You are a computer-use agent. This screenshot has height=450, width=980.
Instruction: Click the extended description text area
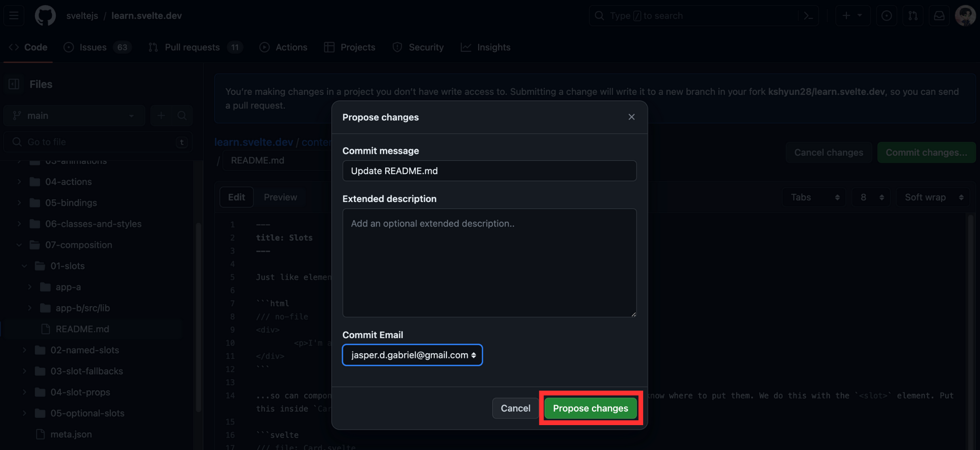coord(489,262)
